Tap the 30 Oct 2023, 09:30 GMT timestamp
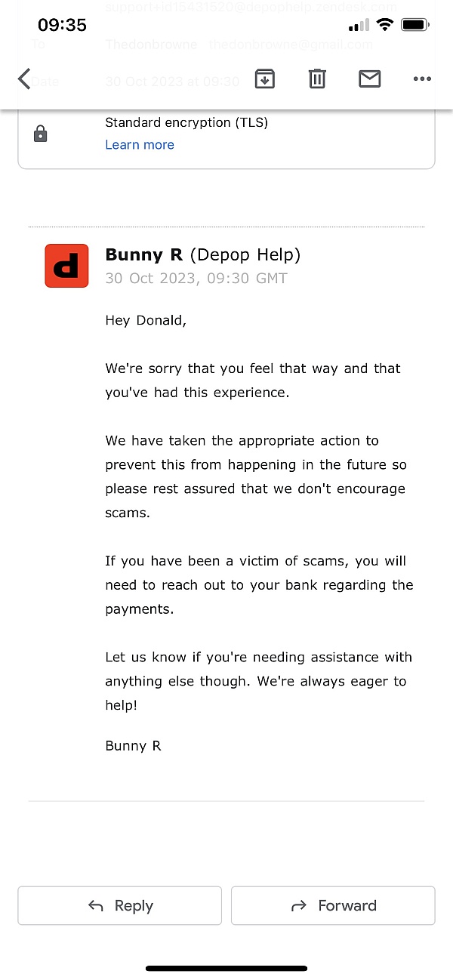The height and width of the screenshot is (980, 453). coord(196,279)
